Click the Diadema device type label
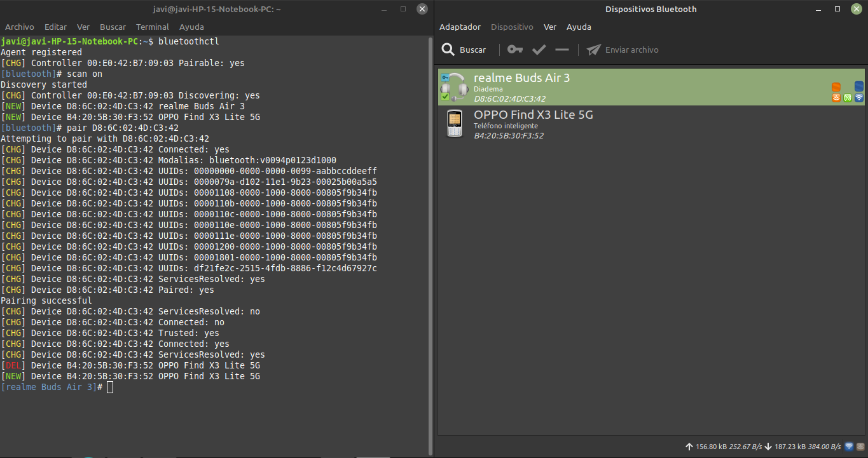Image resolution: width=868 pixels, height=458 pixels. [488, 89]
